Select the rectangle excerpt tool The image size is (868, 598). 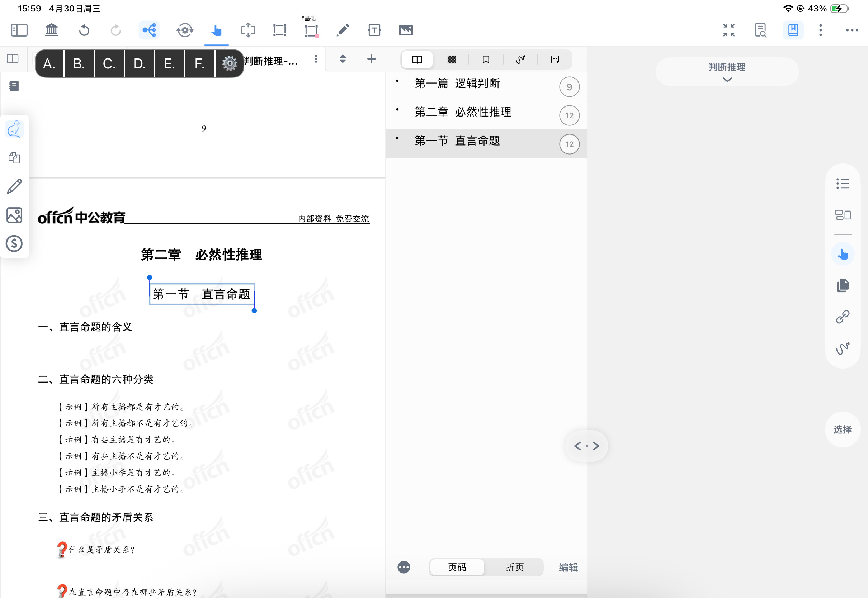279,30
